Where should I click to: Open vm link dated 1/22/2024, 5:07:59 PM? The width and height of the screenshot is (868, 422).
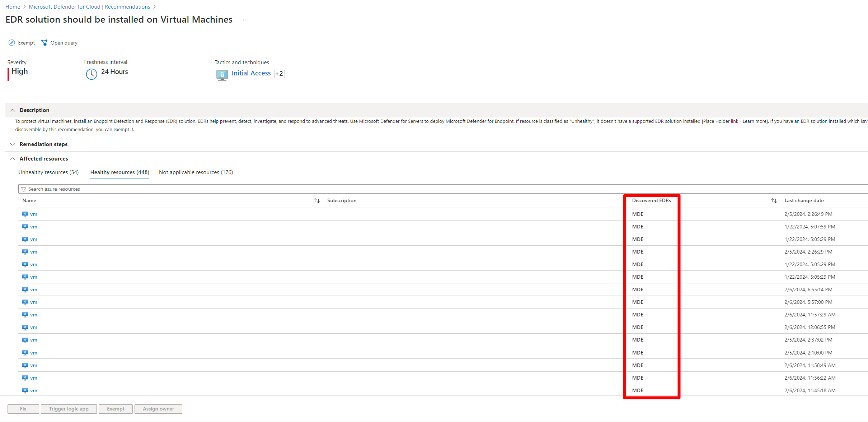pyautogui.click(x=34, y=227)
